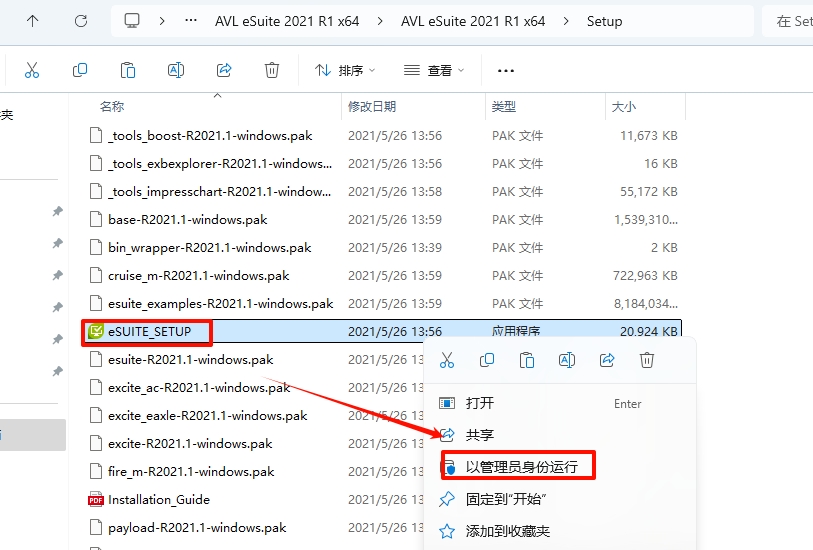
Task: Select fire_m-R2021.1-windows.pak file
Action: 191,472
